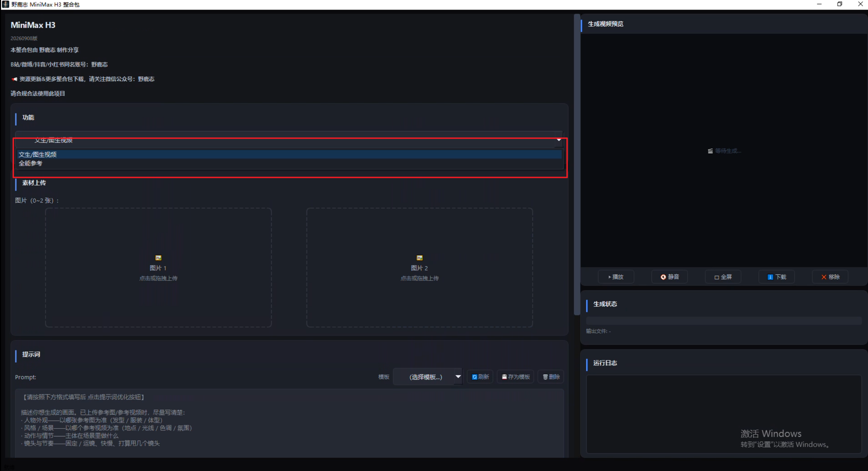
Task: Click the 刷新 template button
Action: tap(480, 377)
